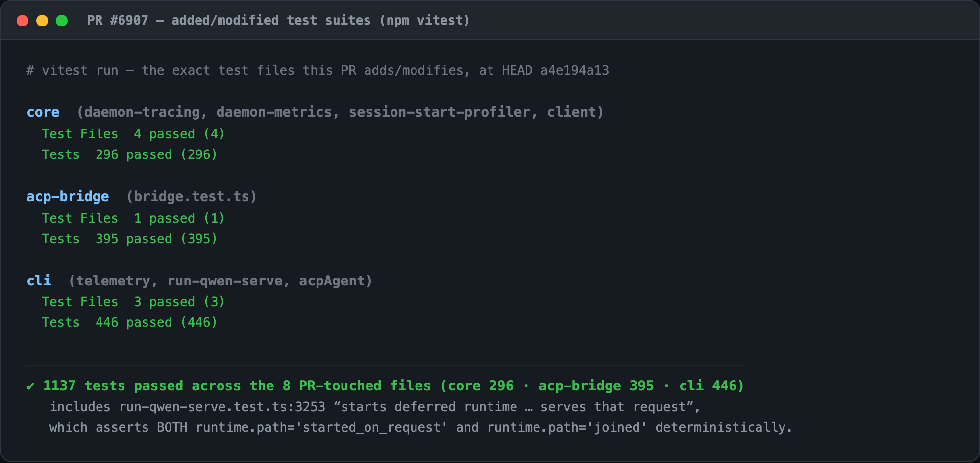980x463 pixels.
Task: Click the cli telemetry file list text
Action: pos(220,281)
